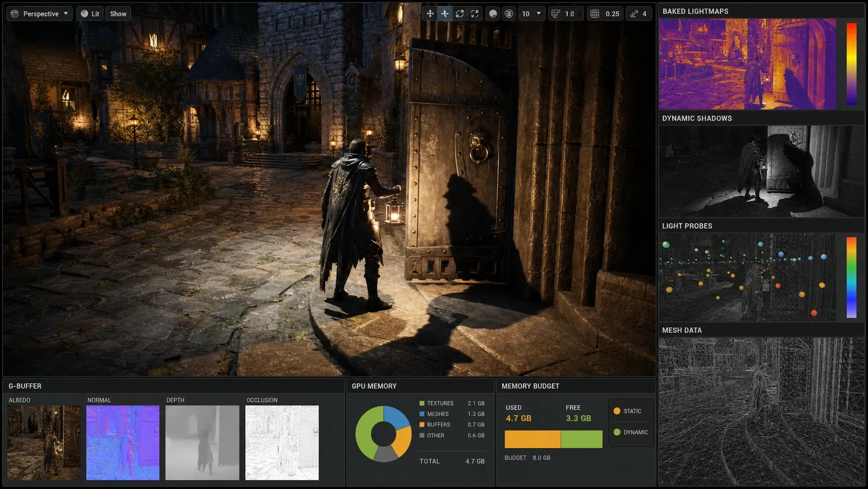
Task: Open the Depth G-Buffer thumbnail
Action: pyautogui.click(x=202, y=443)
